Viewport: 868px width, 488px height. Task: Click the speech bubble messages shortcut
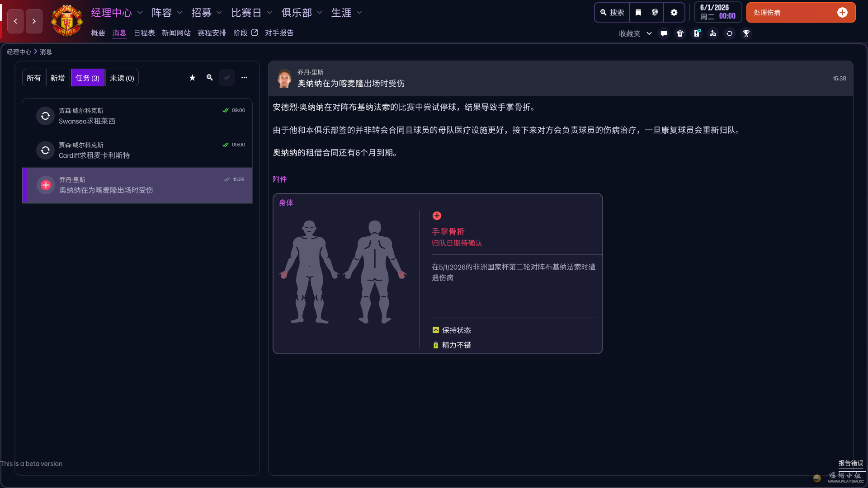(664, 33)
